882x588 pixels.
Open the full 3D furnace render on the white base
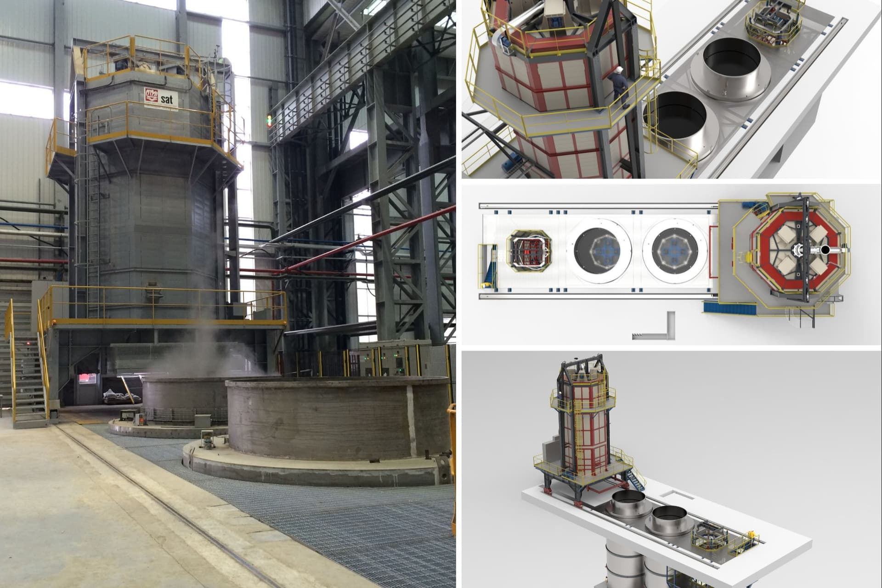pyautogui.click(x=672, y=469)
